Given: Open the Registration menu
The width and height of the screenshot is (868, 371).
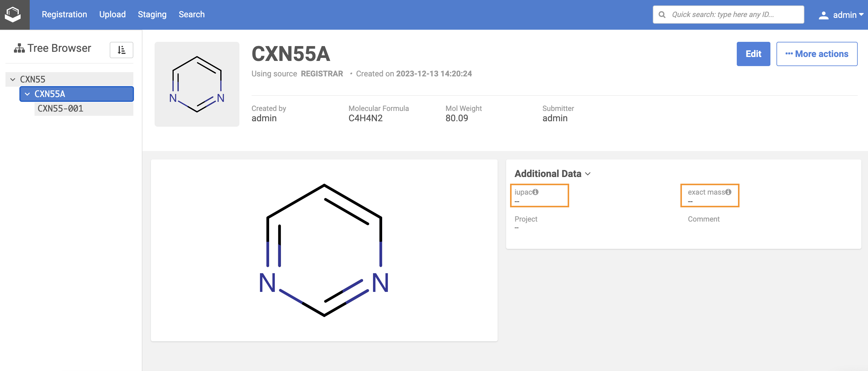Looking at the screenshot, I should 64,15.
